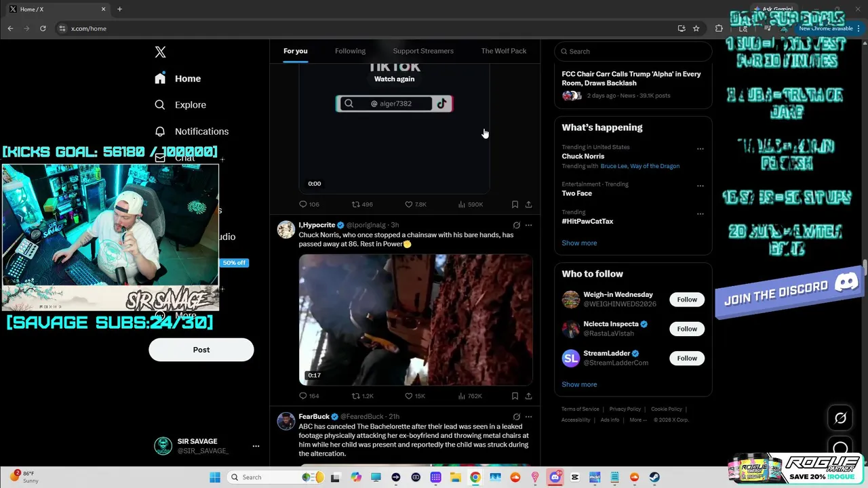Viewport: 868px width, 488px height.
Task: Go back in Chrome
Action: pyautogui.click(x=10, y=28)
